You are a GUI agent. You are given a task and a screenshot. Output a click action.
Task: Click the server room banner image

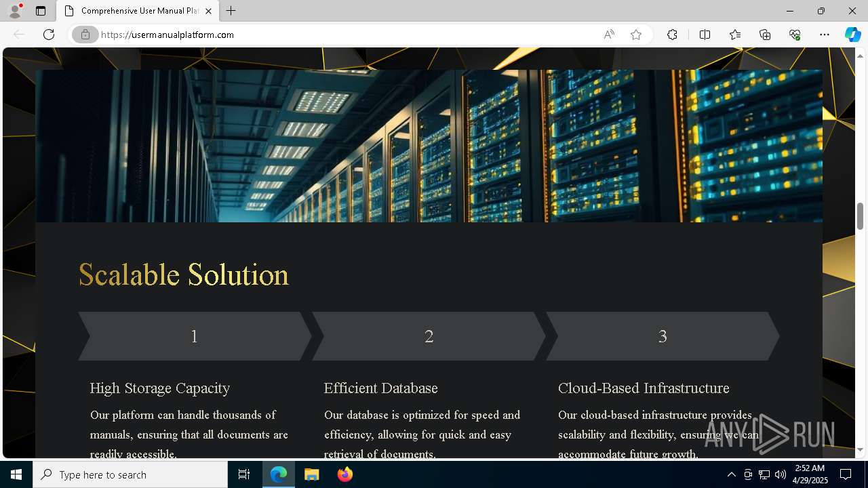[429, 146]
